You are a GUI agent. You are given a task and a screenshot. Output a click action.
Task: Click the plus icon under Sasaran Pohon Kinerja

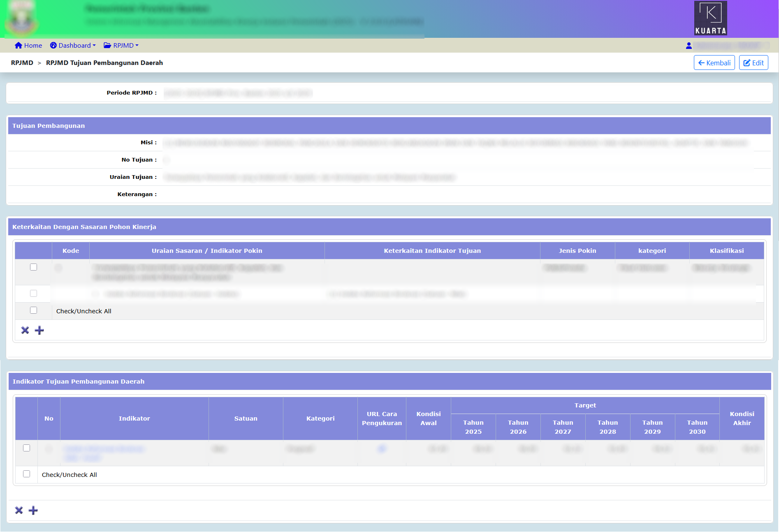coord(39,330)
